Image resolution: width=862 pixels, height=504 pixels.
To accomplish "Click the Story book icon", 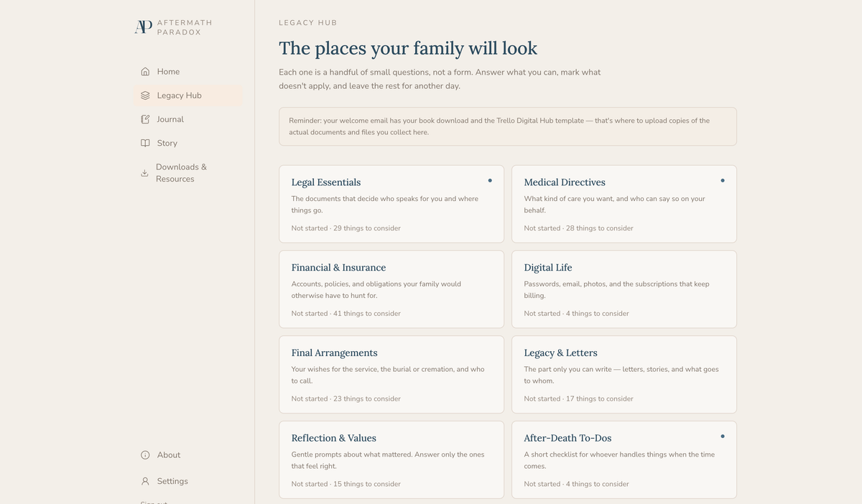I will (145, 143).
